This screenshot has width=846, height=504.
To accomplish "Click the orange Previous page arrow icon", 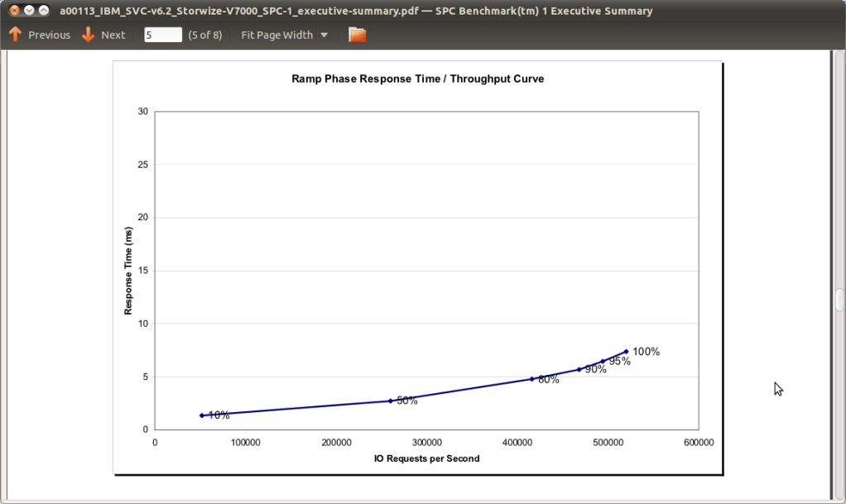I will coord(15,35).
